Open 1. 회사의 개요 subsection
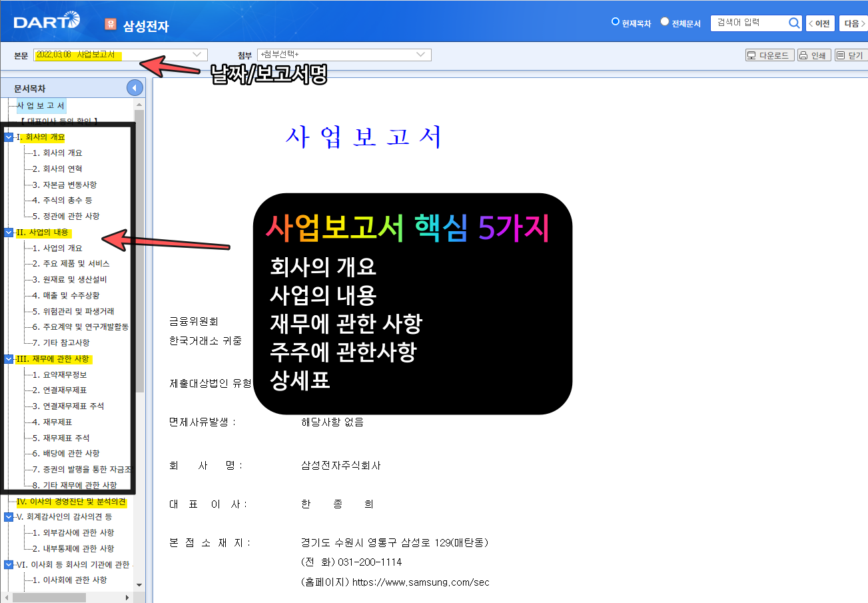The width and height of the screenshot is (868, 603). (x=57, y=153)
